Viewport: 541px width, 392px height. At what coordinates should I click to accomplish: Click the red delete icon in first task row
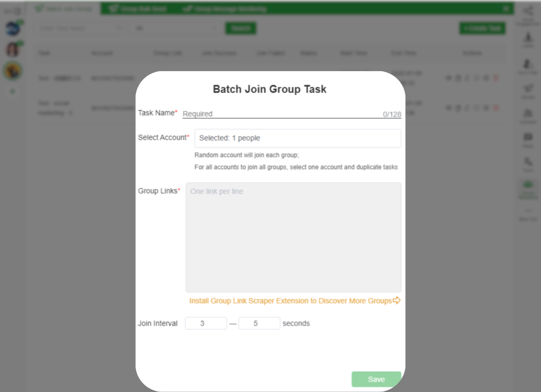coord(496,78)
